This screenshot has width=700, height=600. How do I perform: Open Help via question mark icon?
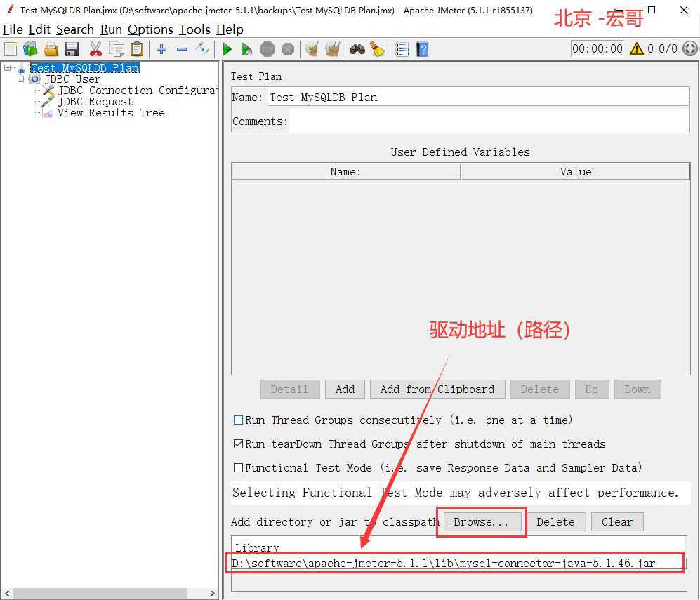click(x=423, y=49)
